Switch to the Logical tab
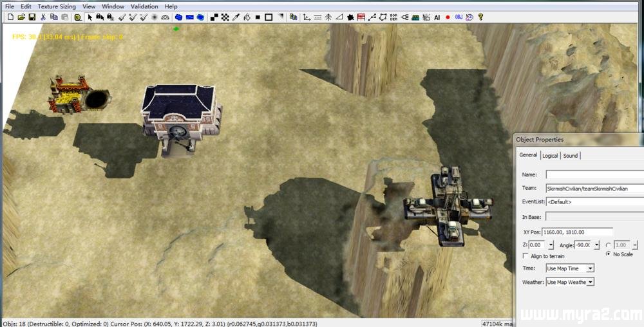The height and width of the screenshot is (327, 644). (x=550, y=156)
